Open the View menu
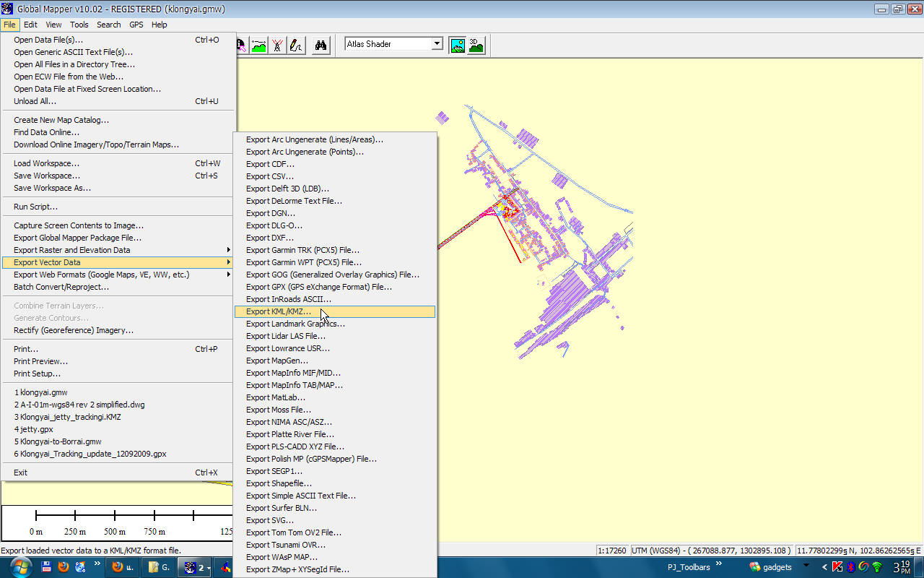This screenshot has width=924, height=578. pyautogui.click(x=54, y=25)
